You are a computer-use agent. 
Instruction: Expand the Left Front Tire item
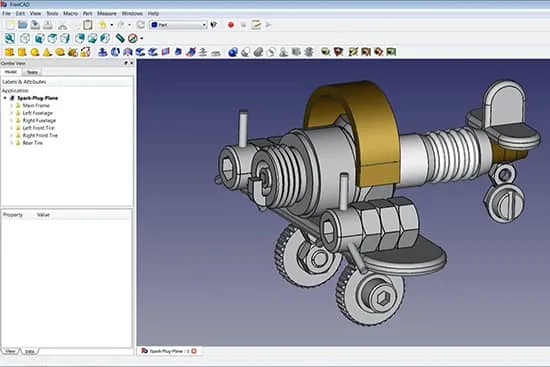(12, 128)
